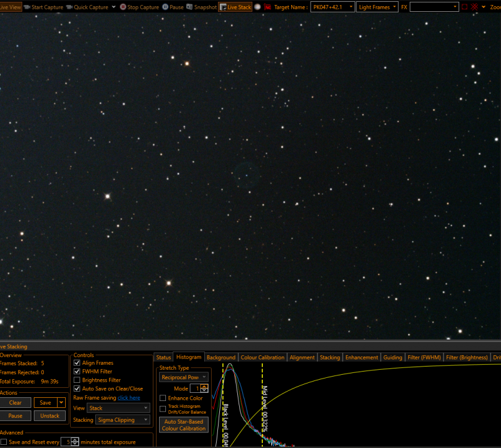Switch to the Guiding tab
This screenshot has height=448, width=501.
coord(393,357)
